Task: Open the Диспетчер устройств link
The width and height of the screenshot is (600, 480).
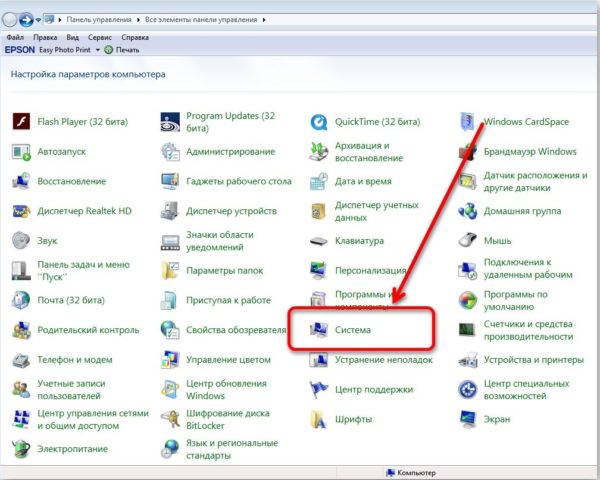Action: (x=231, y=211)
